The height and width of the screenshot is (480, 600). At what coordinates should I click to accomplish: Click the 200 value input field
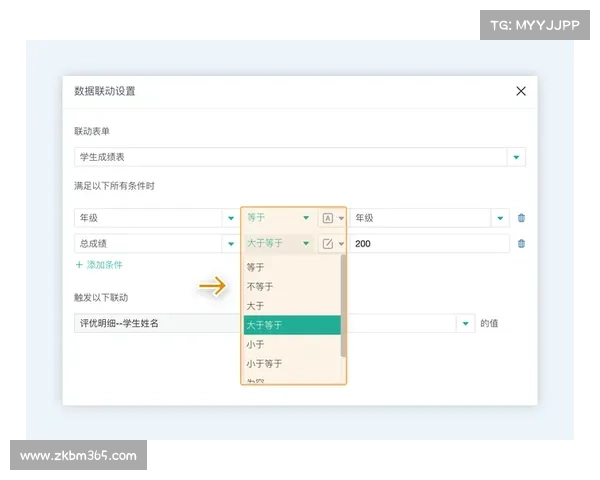(x=429, y=243)
